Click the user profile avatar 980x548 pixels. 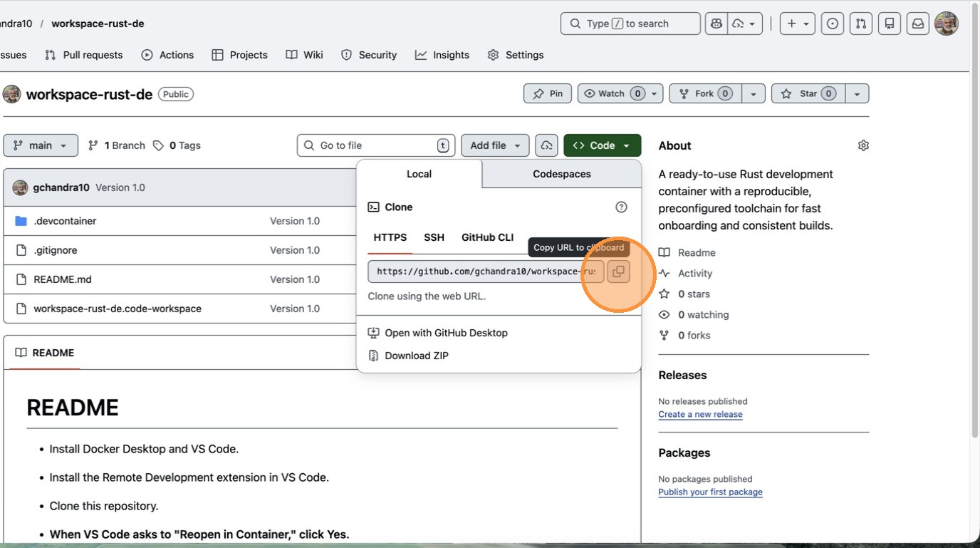(947, 24)
